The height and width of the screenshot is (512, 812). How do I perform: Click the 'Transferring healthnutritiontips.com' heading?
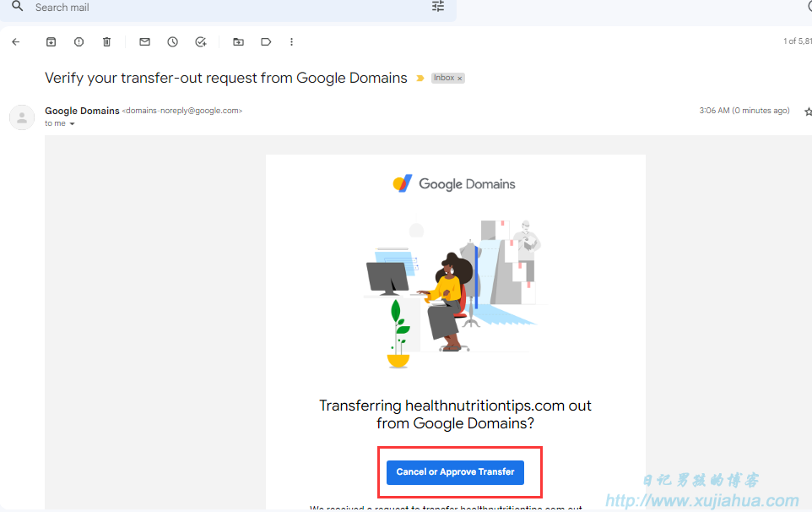455,414
